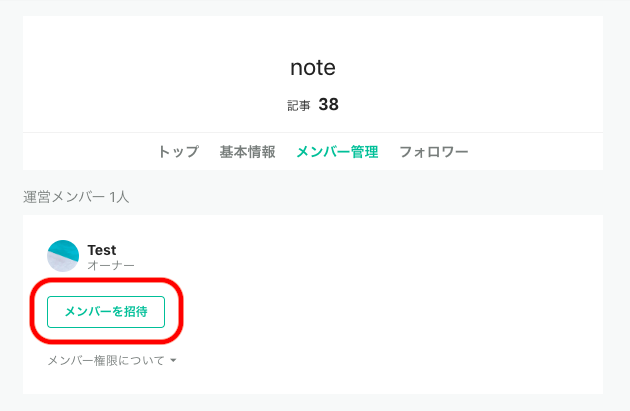This screenshot has width=630, height=411.
Task: Switch to the 基本情報 tab
Action: point(248,152)
